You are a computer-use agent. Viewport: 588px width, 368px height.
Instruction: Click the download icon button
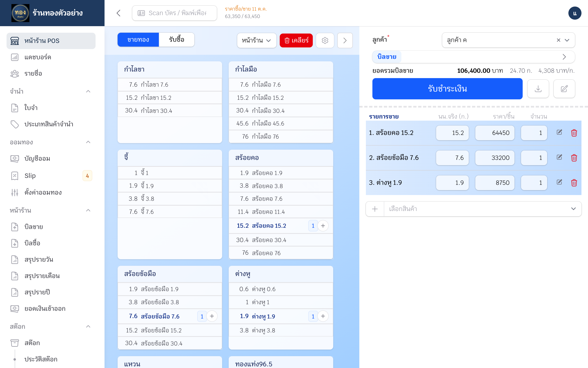tap(538, 89)
